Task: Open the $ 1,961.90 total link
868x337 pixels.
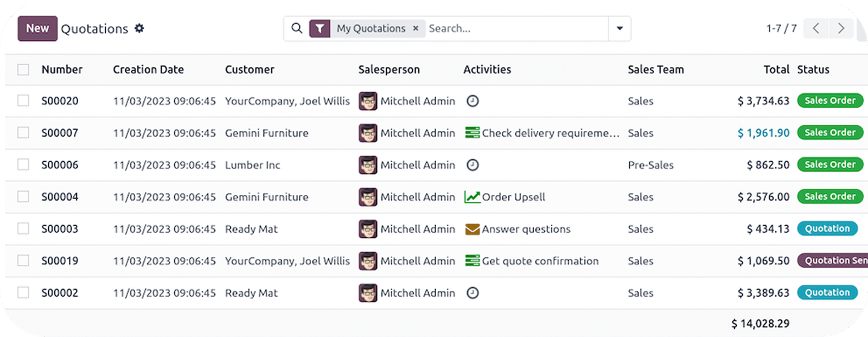Action: coord(763,133)
